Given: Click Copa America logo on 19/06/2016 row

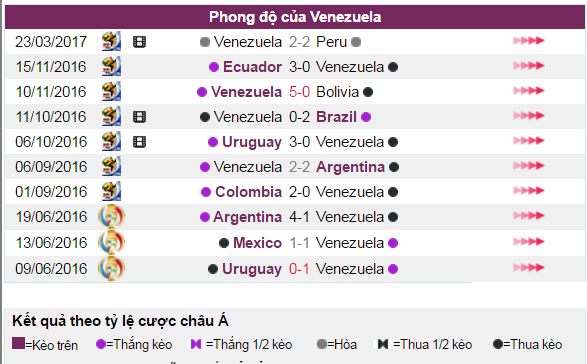Looking at the screenshot, I should point(111,216).
